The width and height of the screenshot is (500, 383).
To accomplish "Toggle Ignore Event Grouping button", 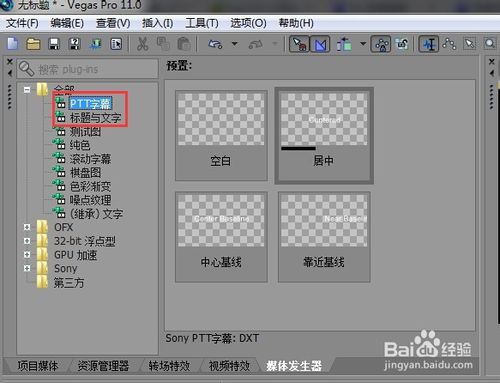I will point(402,44).
